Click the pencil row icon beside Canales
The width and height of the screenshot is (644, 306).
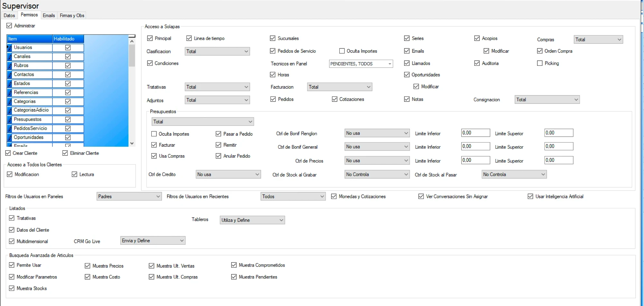tap(10, 57)
